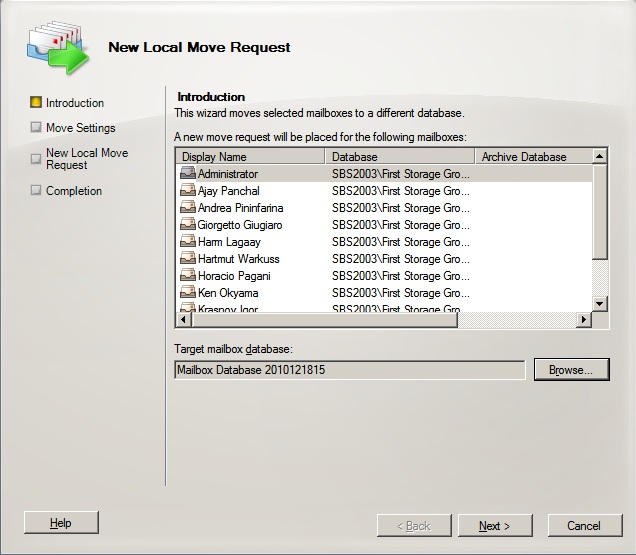This screenshot has width=636, height=555.
Task: Click the New Local Move Request step indicator
Action: point(36,158)
